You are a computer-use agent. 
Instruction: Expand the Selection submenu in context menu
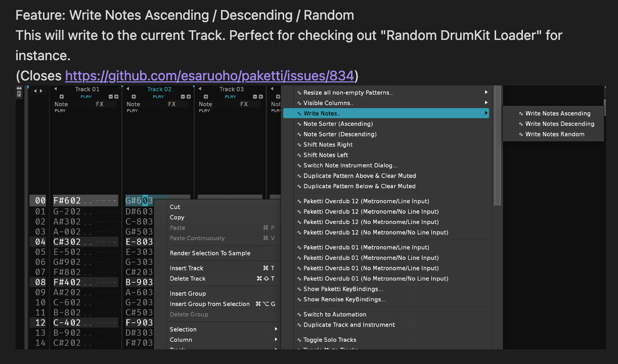pos(224,329)
